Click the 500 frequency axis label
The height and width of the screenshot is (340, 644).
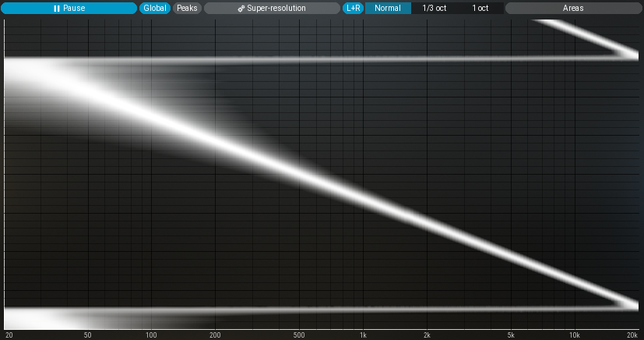click(x=299, y=335)
